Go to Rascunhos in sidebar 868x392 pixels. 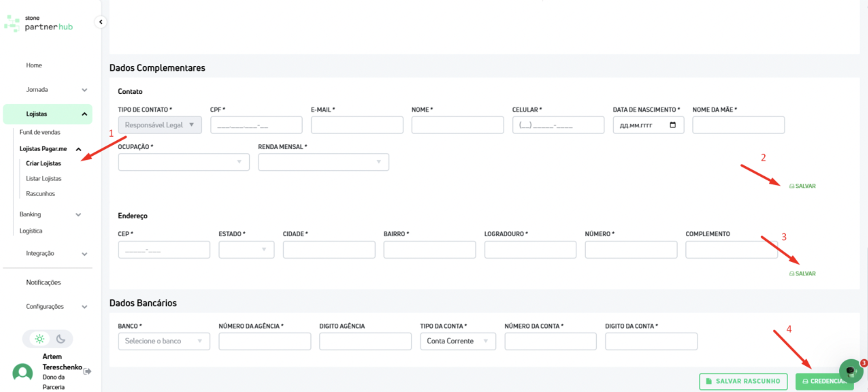40,193
